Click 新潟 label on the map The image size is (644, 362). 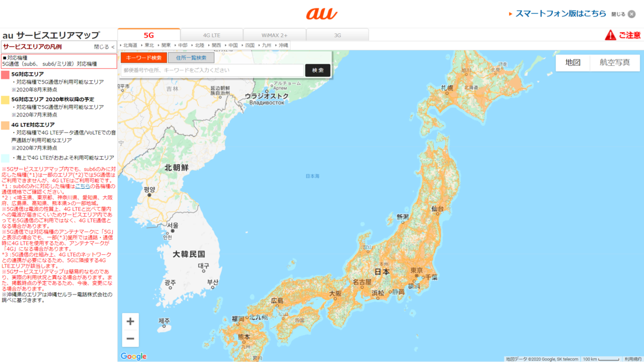402,217
